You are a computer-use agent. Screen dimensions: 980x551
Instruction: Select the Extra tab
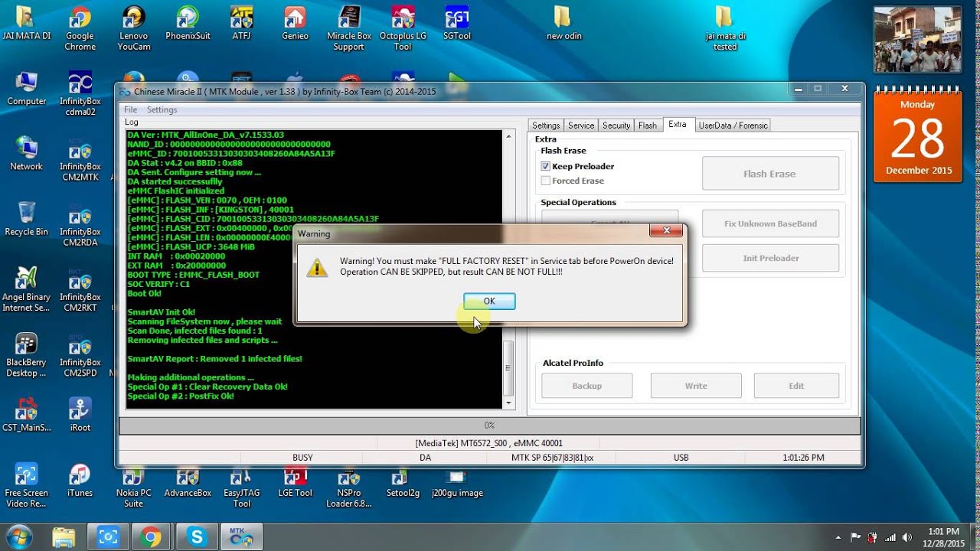pos(678,125)
